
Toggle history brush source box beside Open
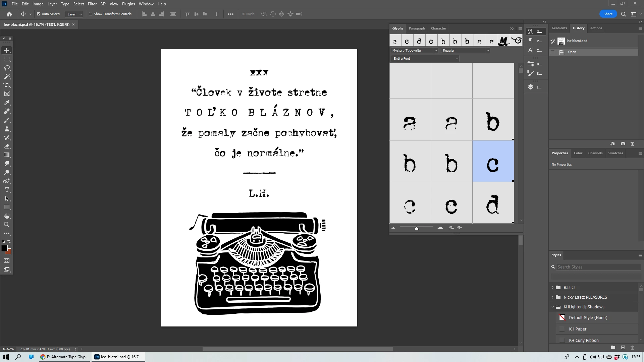coord(553,52)
